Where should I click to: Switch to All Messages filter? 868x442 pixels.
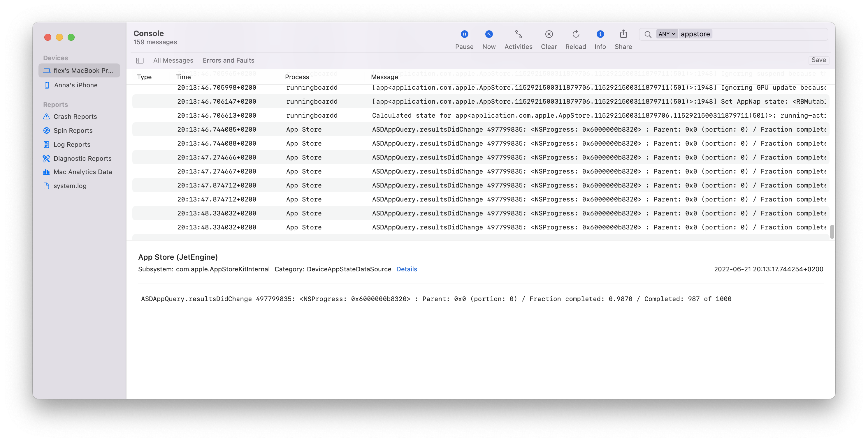[173, 61]
